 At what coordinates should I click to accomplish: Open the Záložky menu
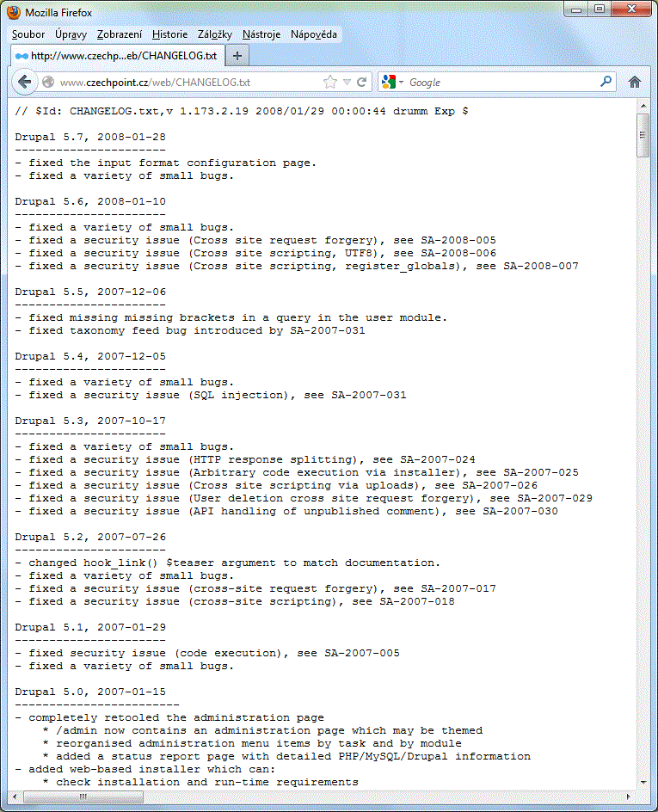pos(215,34)
